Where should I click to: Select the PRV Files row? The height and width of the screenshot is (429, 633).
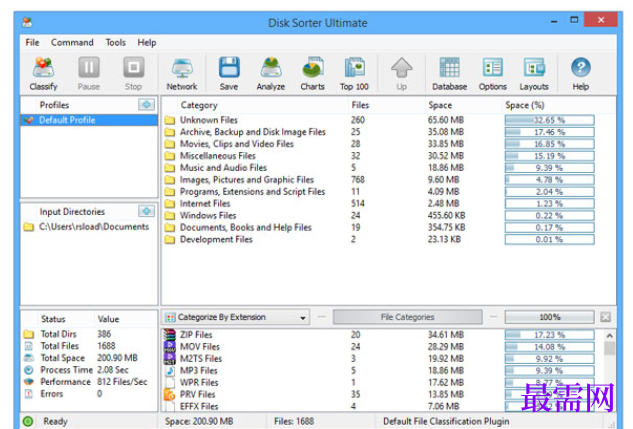(379, 394)
